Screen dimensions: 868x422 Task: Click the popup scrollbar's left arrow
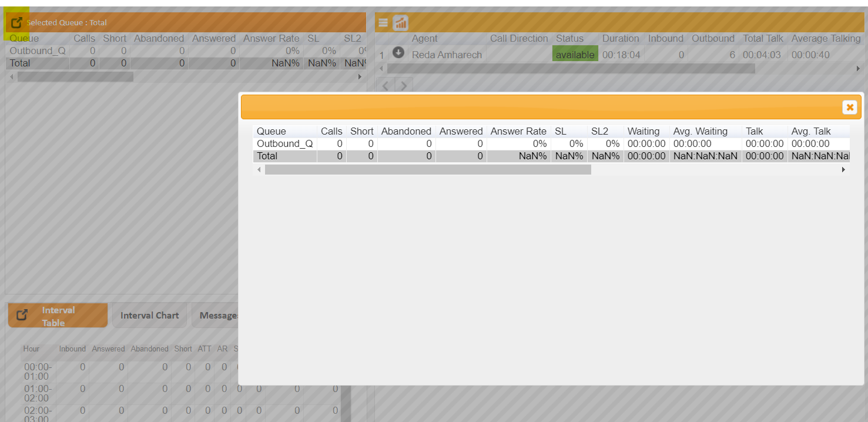click(x=259, y=169)
